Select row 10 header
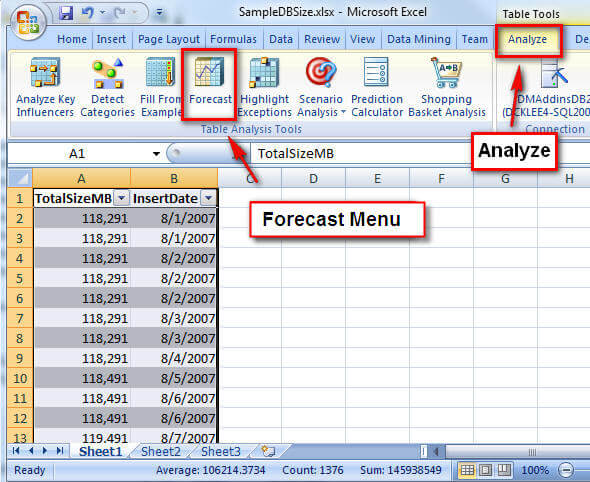Image resolution: width=590 pixels, height=482 pixels. click(x=20, y=378)
